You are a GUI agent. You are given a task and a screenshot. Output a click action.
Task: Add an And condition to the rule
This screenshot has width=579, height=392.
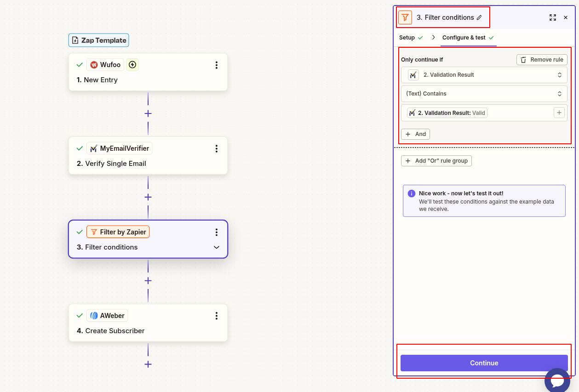(x=415, y=134)
